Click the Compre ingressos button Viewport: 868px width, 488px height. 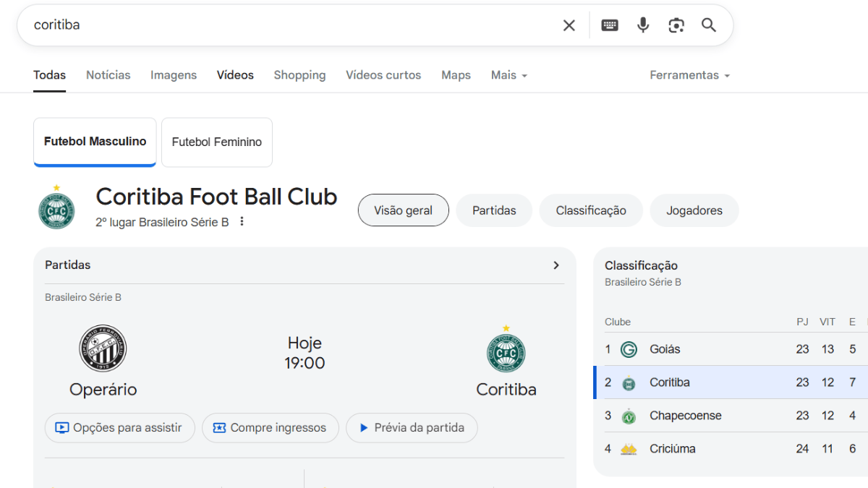click(x=270, y=428)
